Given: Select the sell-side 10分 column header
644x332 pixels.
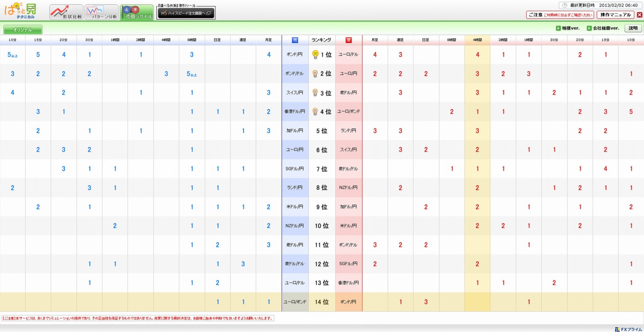Looking at the screenshot, I should (12, 40).
